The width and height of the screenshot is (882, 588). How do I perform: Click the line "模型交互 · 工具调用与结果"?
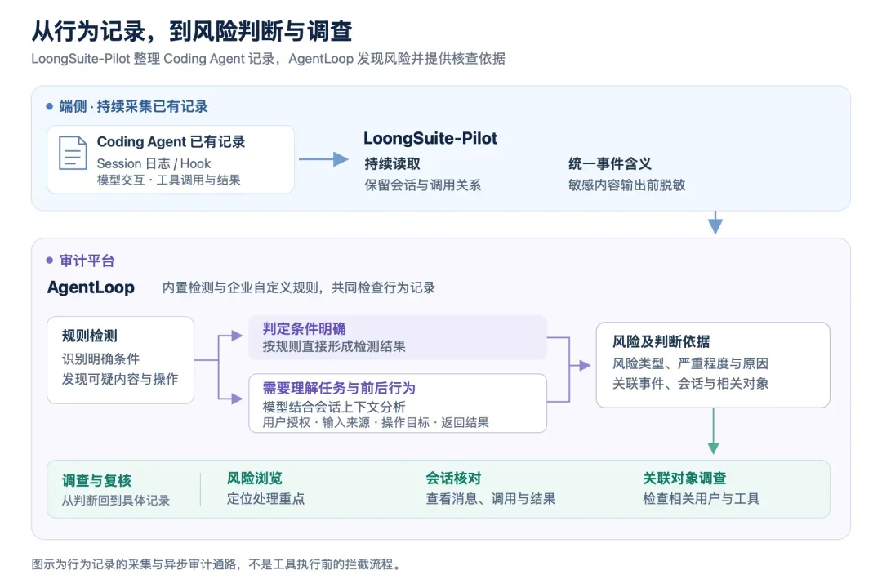tap(169, 180)
